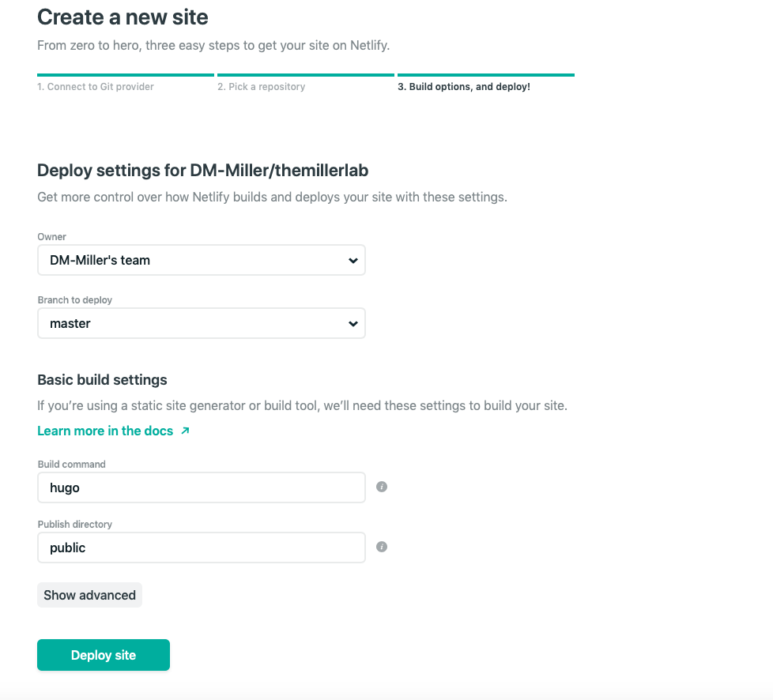This screenshot has width=773, height=700.
Task: Click the chevron arrow in the Branch selector
Action: [x=353, y=324]
